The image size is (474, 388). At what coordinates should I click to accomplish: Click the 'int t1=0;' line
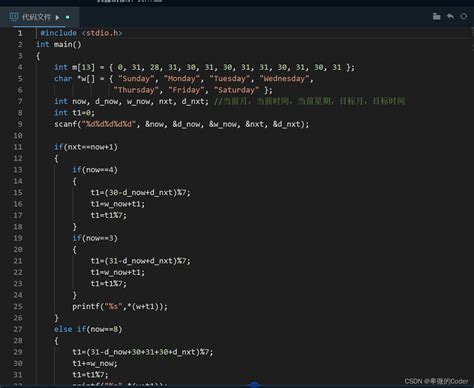pyautogui.click(x=74, y=113)
